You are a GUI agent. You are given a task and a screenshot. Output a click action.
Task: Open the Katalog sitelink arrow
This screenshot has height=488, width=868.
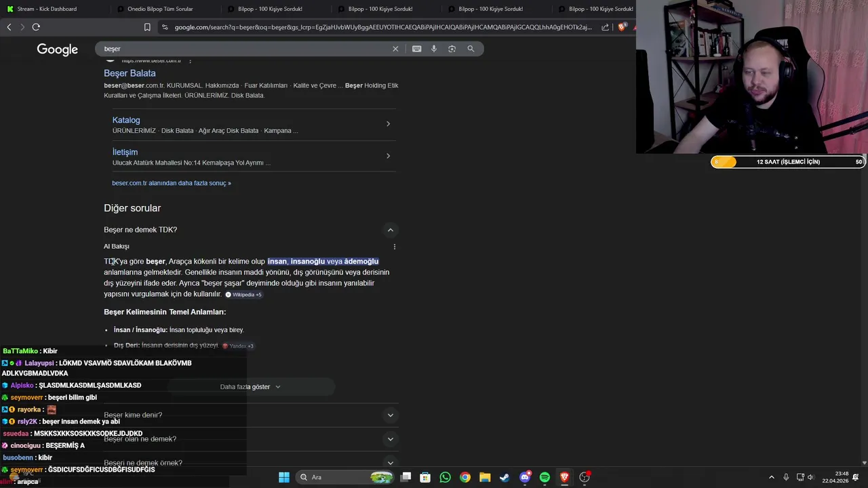(x=388, y=124)
